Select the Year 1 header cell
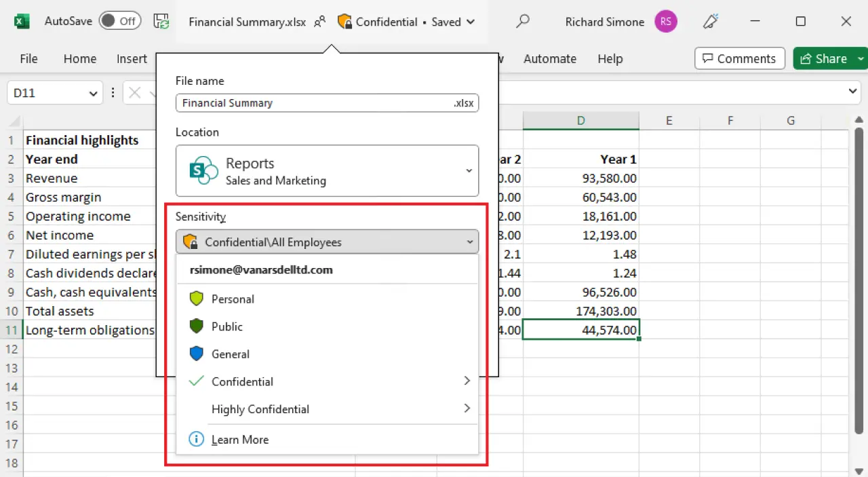Screen dimensions: 868x477 [x=581, y=159]
